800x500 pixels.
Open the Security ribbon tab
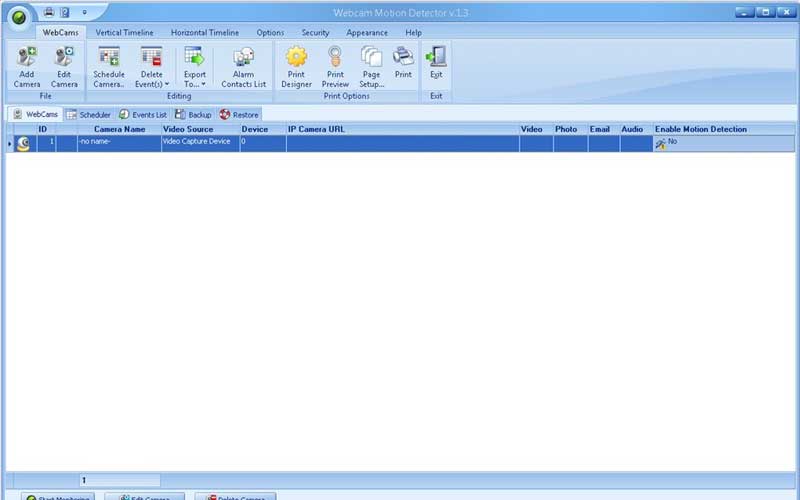315,32
